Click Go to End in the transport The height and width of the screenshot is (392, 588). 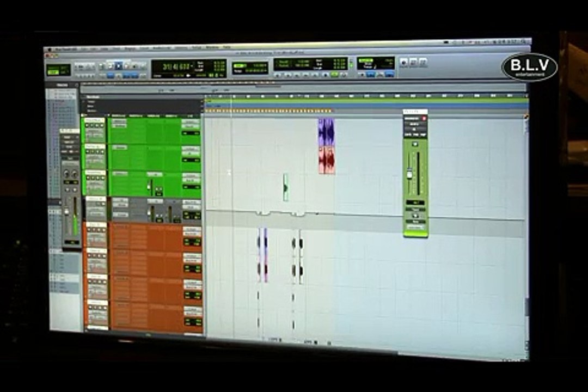[x=315, y=75]
